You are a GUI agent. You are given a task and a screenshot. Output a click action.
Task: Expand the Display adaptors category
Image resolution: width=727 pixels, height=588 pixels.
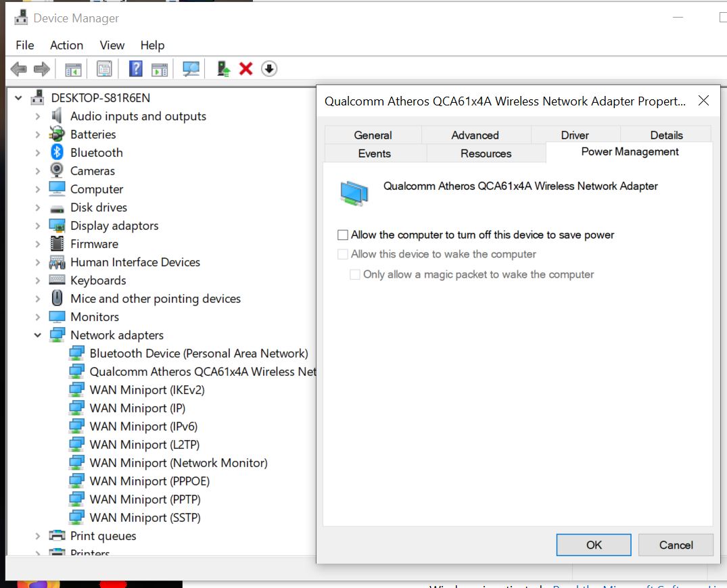tap(38, 226)
